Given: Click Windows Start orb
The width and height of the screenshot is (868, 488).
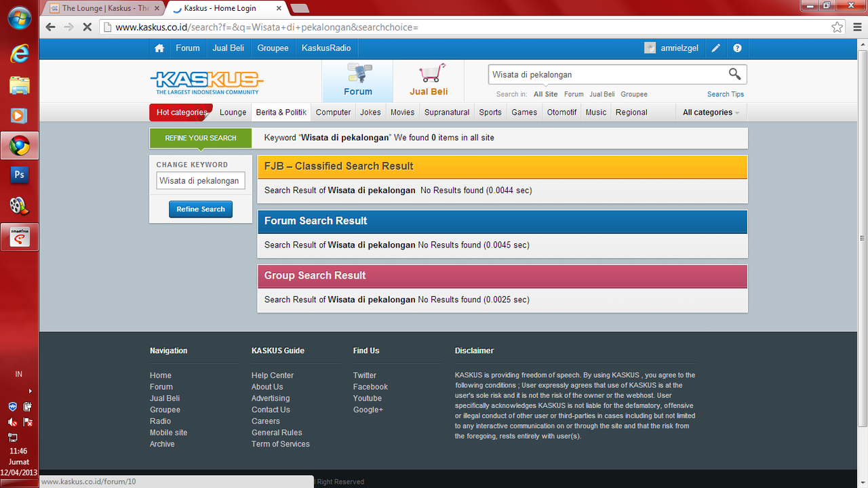Looking at the screenshot, I should coord(19,18).
